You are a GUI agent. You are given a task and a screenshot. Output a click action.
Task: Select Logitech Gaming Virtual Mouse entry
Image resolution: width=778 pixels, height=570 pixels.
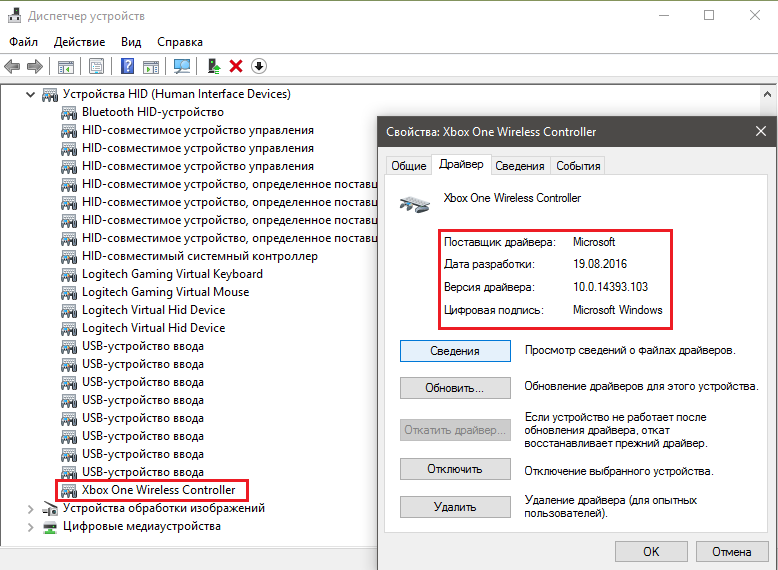tap(165, 292)
